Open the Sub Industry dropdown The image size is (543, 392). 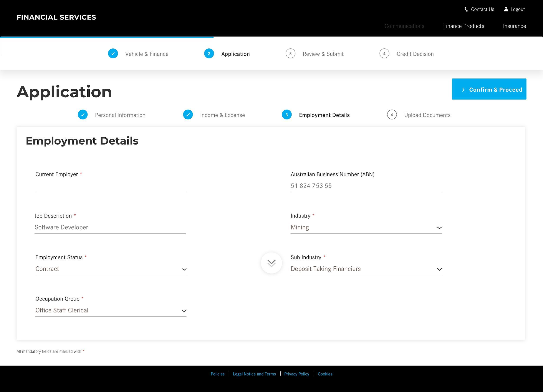tap(366, 269)
